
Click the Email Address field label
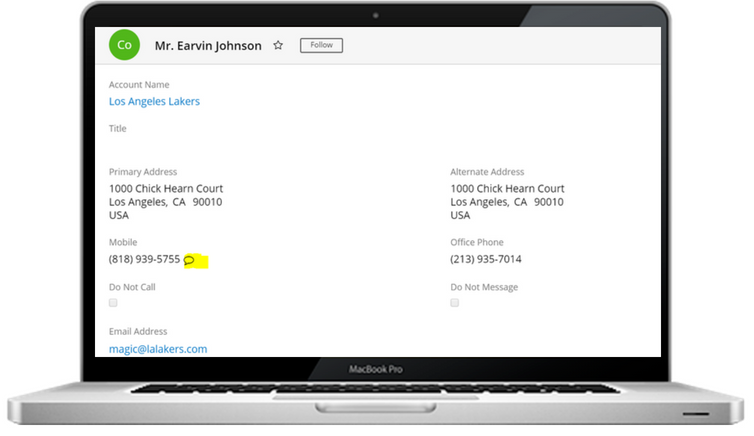(138, 331)
